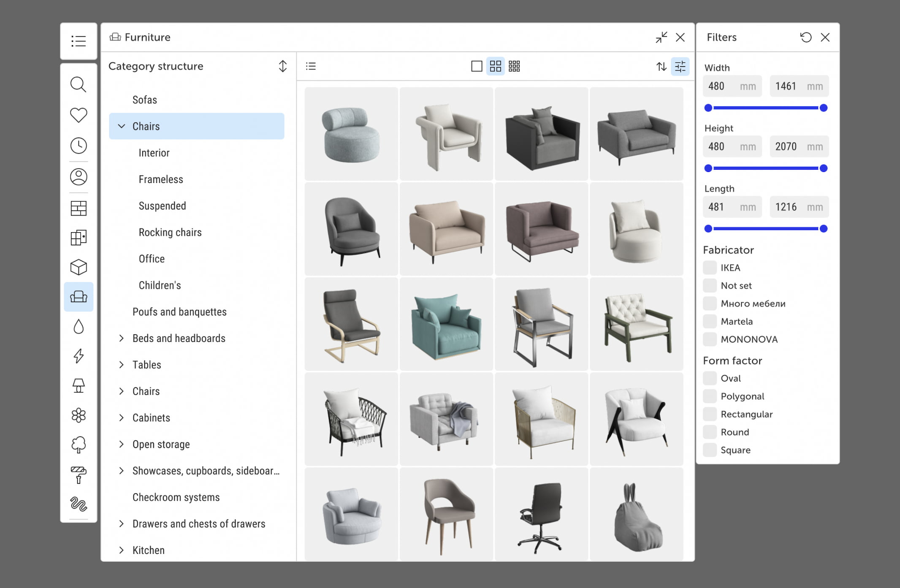Expand the Beds and headboards category
Screen dimensions: 900x588
123,338
